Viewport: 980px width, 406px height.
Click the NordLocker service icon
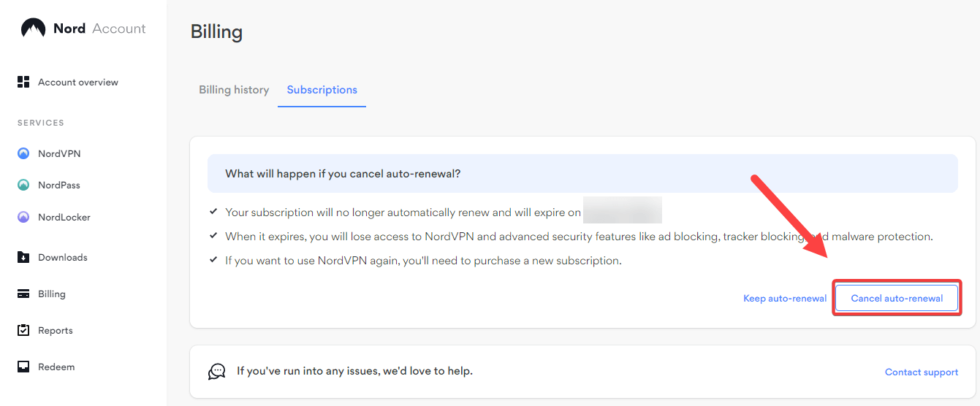23,217
